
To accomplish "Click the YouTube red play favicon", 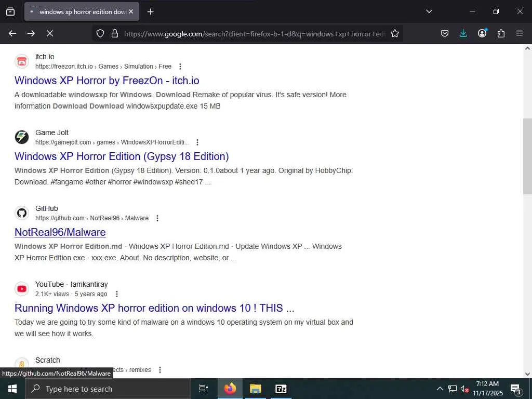I will (x=22, y=289).
